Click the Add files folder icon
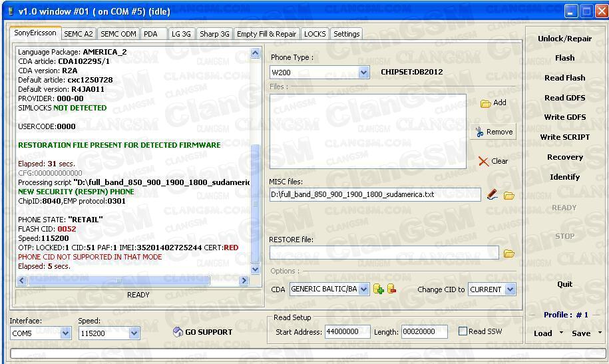 pyautogui.click(x=485, y=103)
